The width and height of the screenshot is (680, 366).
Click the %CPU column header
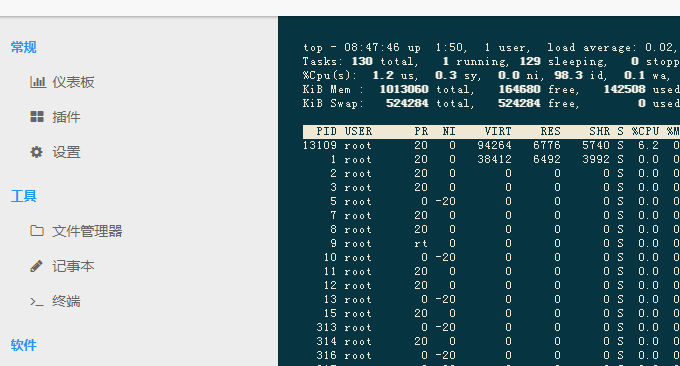(645, 131)
